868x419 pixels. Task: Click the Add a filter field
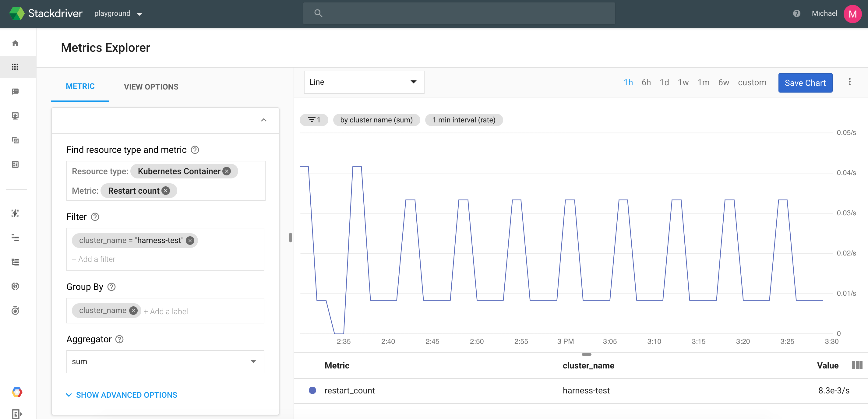point(94,259)
